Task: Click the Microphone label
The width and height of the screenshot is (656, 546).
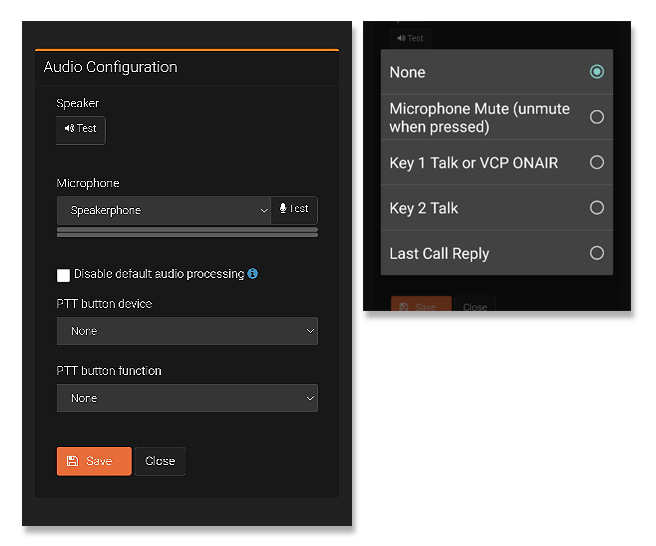Action: pos(88,183)
